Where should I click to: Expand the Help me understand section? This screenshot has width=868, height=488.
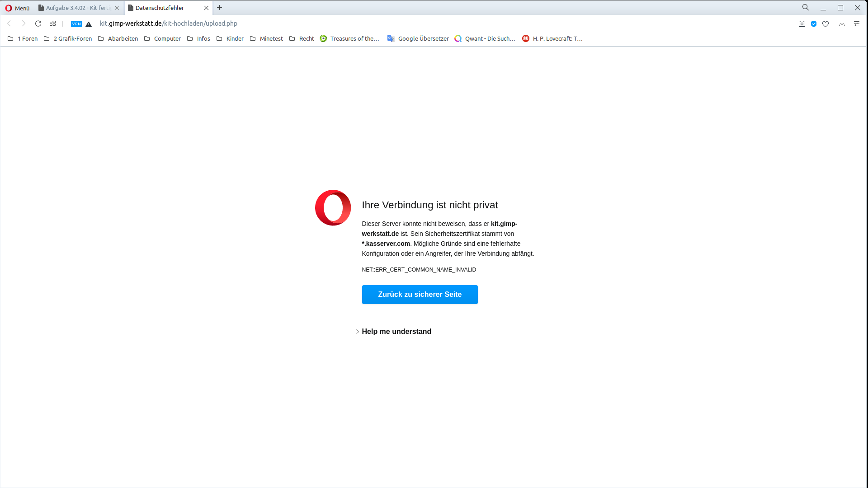tap(396, 332)
